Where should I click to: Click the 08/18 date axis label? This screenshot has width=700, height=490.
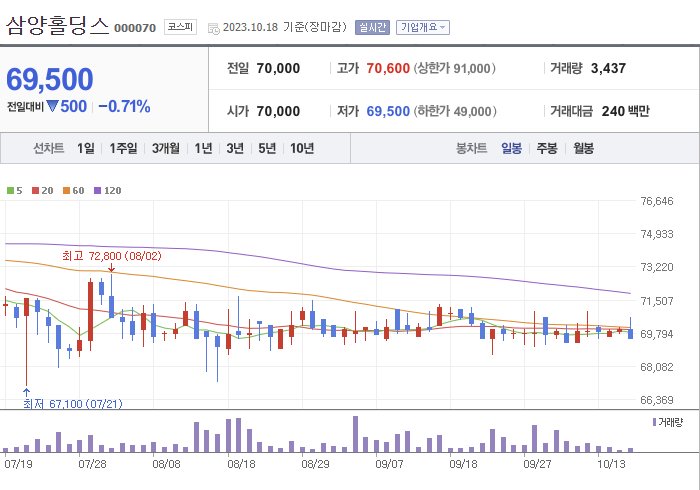tap(241, 464)
